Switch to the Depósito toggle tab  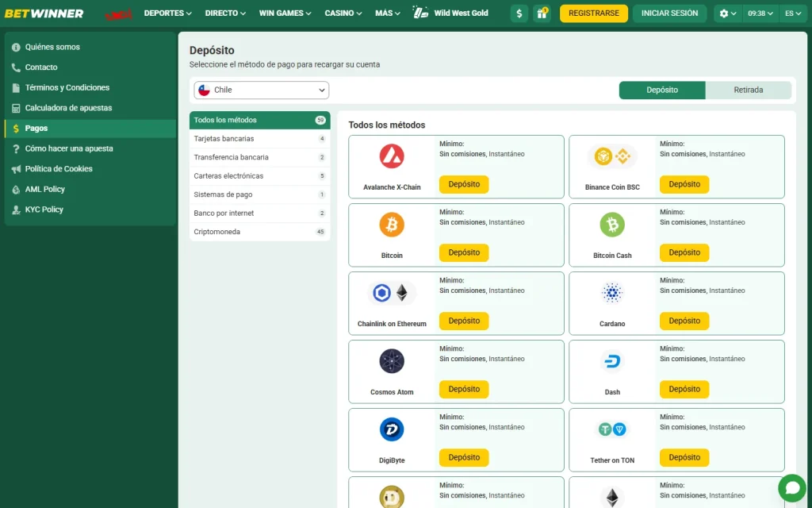[x=662, y=90]
